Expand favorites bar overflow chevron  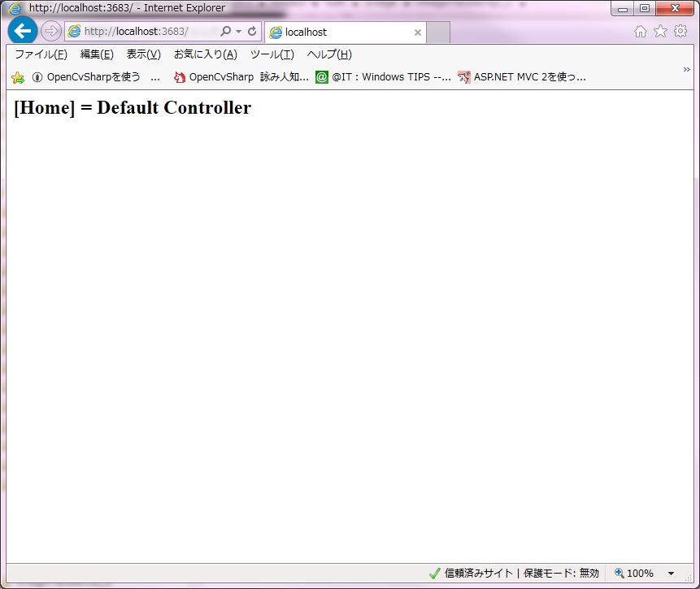tap(687, 70)
